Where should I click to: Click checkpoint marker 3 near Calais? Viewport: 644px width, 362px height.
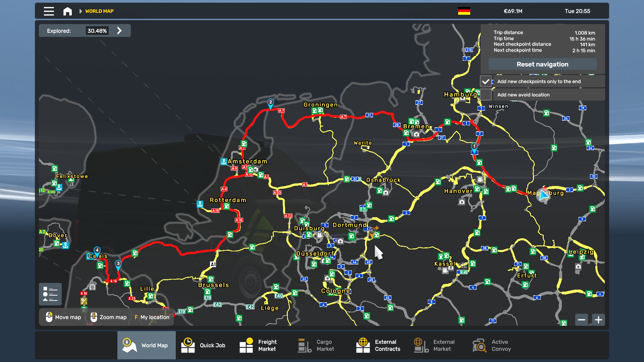pos(118,264)
